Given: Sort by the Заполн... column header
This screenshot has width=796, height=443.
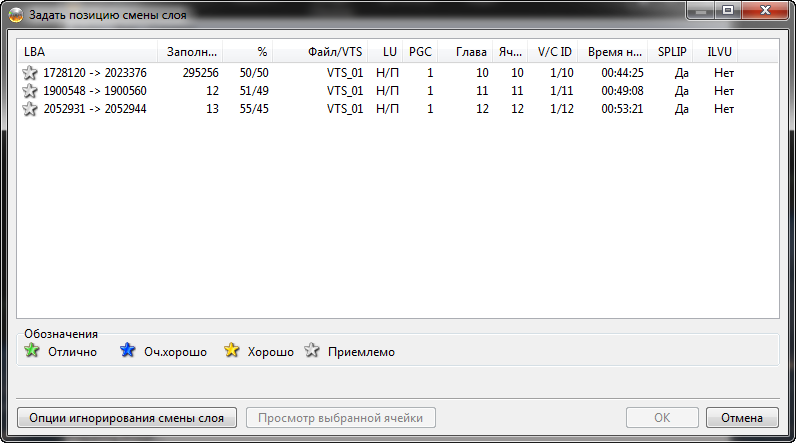Looking at the screenshot, I should 190,52.
